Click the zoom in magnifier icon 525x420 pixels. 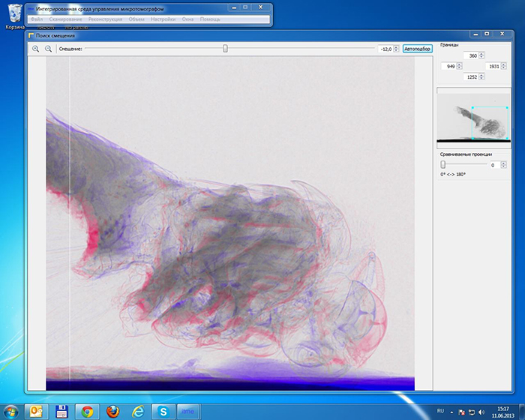pos(35,49)
